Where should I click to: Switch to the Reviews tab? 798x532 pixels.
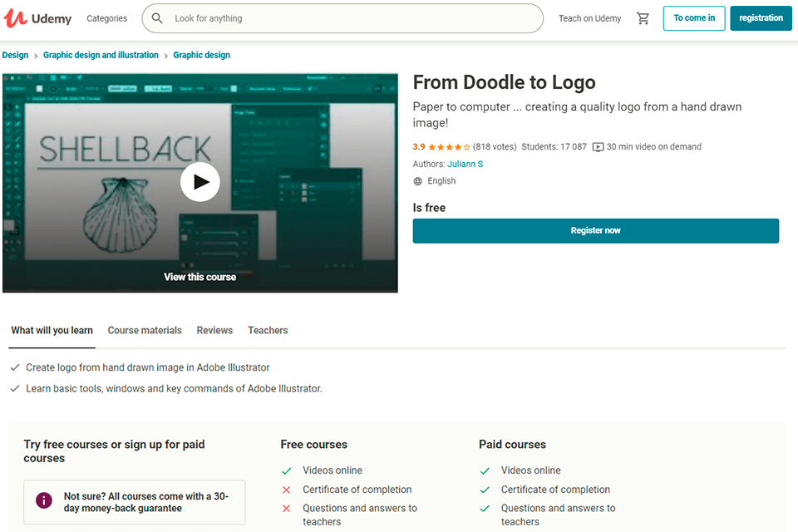[214, 330]
